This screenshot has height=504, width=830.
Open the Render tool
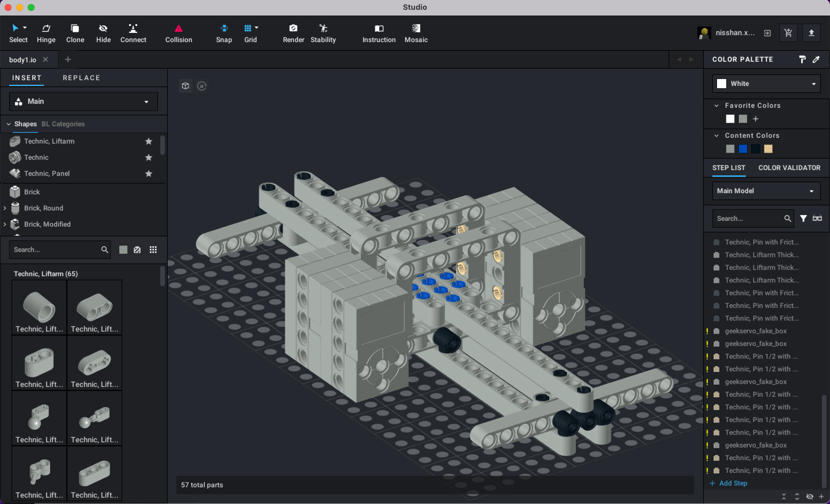293,33
